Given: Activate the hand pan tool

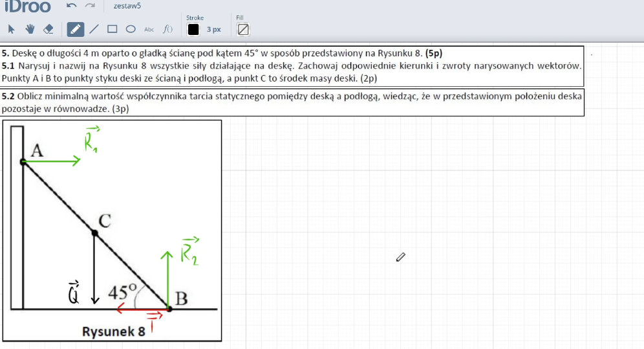Looking at the screenshot, I should pyautogui.click(x=30, y=29).
